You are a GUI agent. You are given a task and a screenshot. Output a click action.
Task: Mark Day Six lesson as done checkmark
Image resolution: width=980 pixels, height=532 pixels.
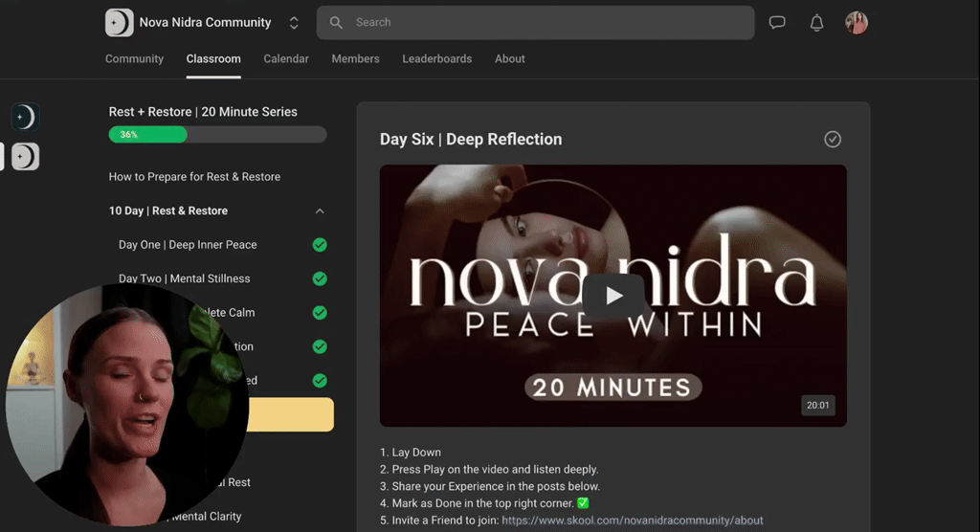[x=832, y=140]
